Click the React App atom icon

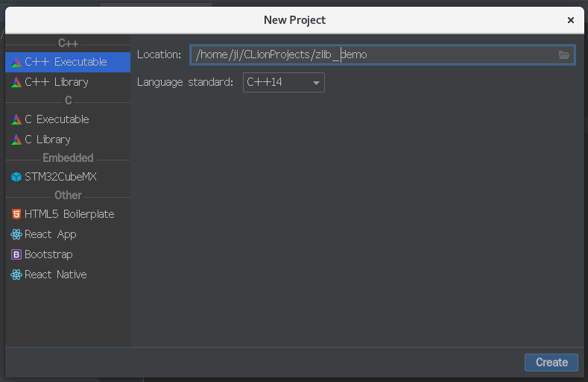(16, 234)
